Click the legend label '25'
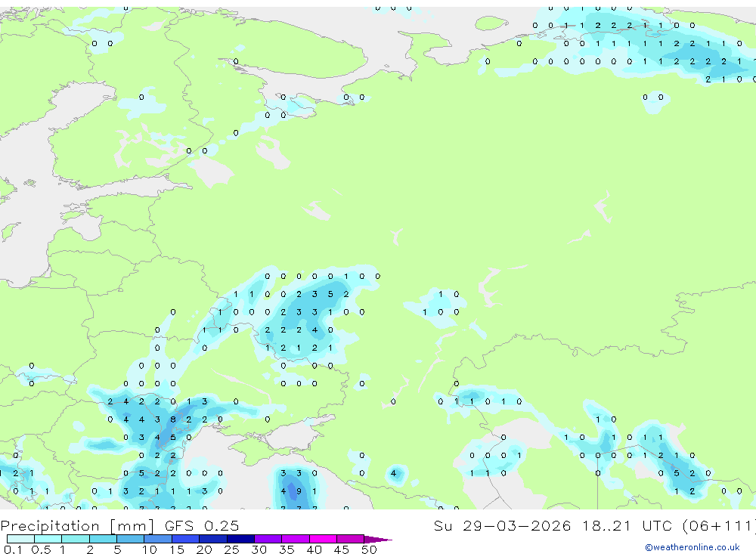Screen dimensions: 756x554 pyautogui.click(x=231, y=549)
